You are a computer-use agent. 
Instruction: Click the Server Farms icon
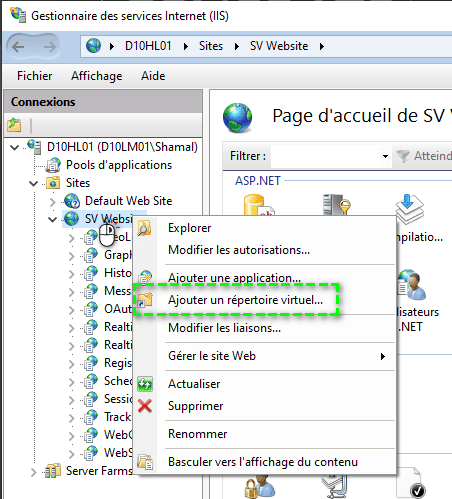53,471
